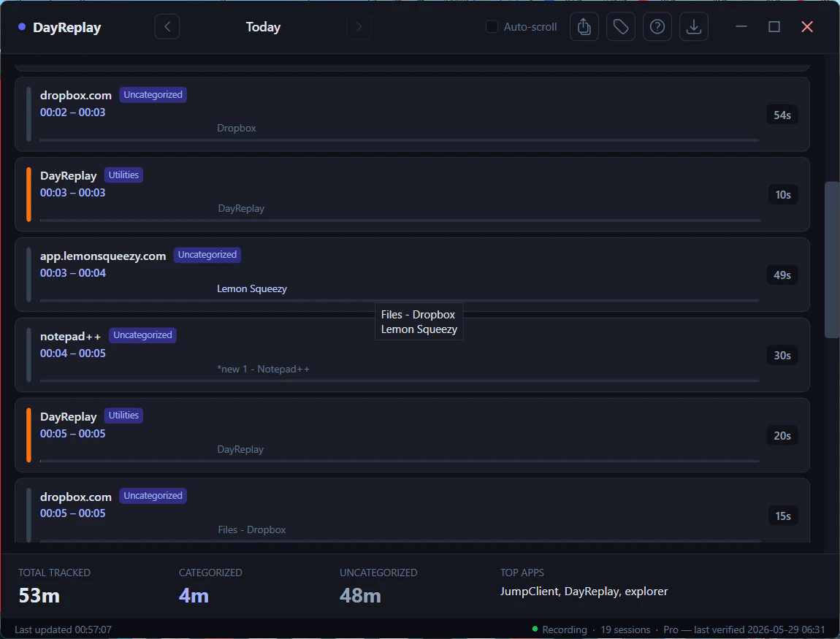Click the '*new 1 - Notepad++' window title
Viewport: 840px width, 639px height.
263,369
